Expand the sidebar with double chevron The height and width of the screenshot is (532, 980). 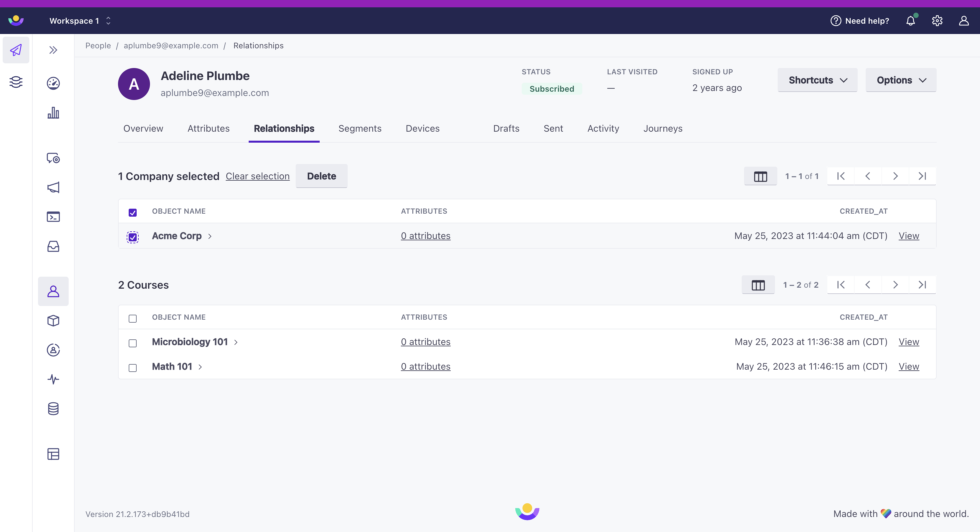tap(53, 50)
